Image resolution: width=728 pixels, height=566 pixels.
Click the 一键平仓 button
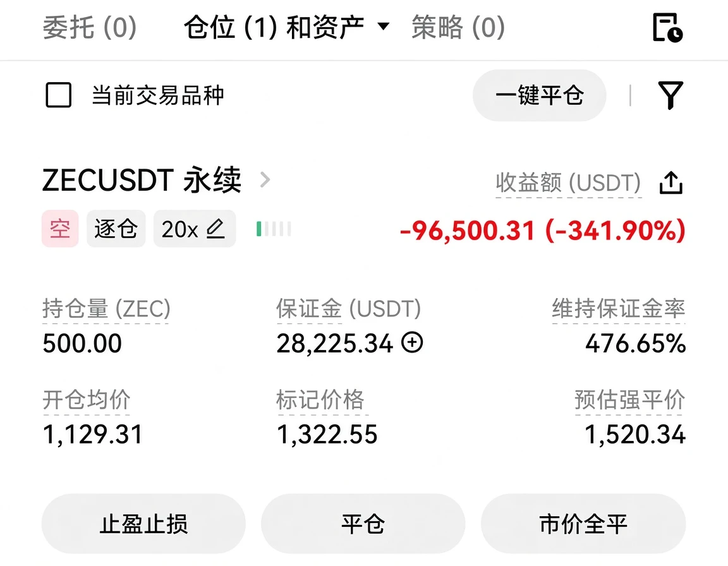click(540, 95)
